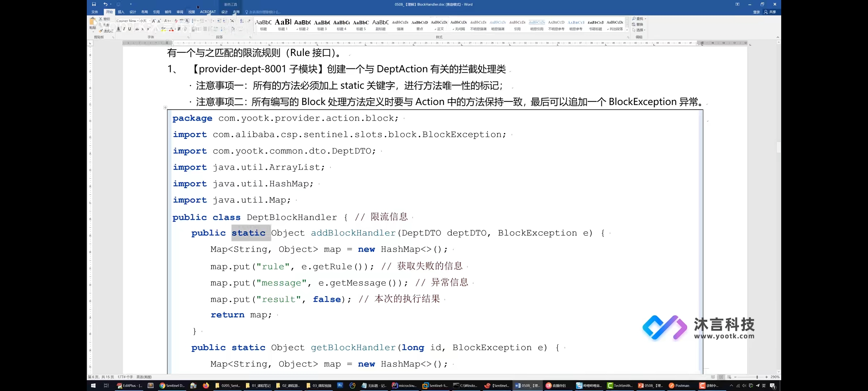Click the Grow Font icon
The height and width of the screenshot is (391, 868).
(154, 21)
